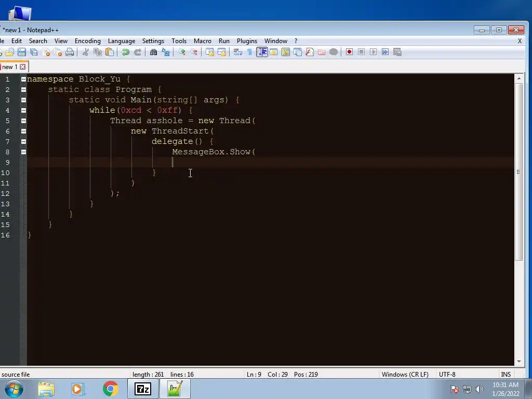Undo the last edit with green arrow
Viewport: 532px width, 399px height.
point(126,52)
